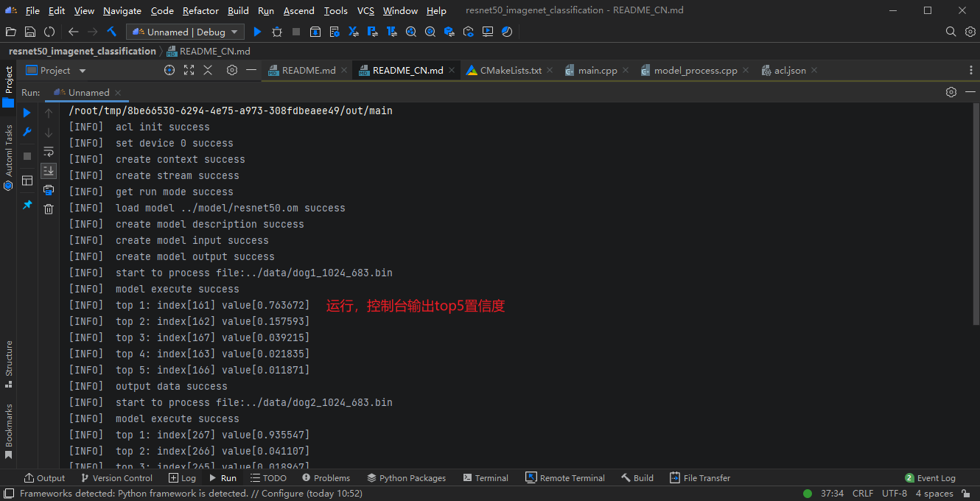Click the grey Stop square in Run panel
Screen dimensions: 980x501
click(27, 156)
